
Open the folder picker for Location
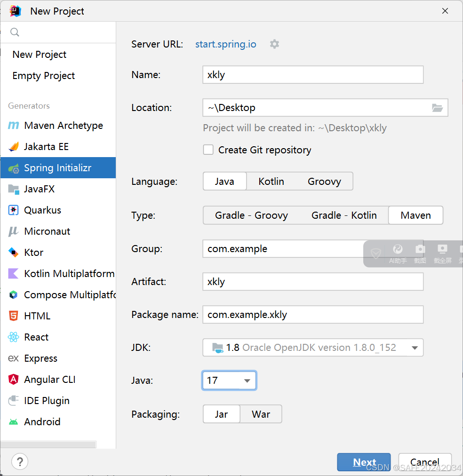(x=438, y=108)
